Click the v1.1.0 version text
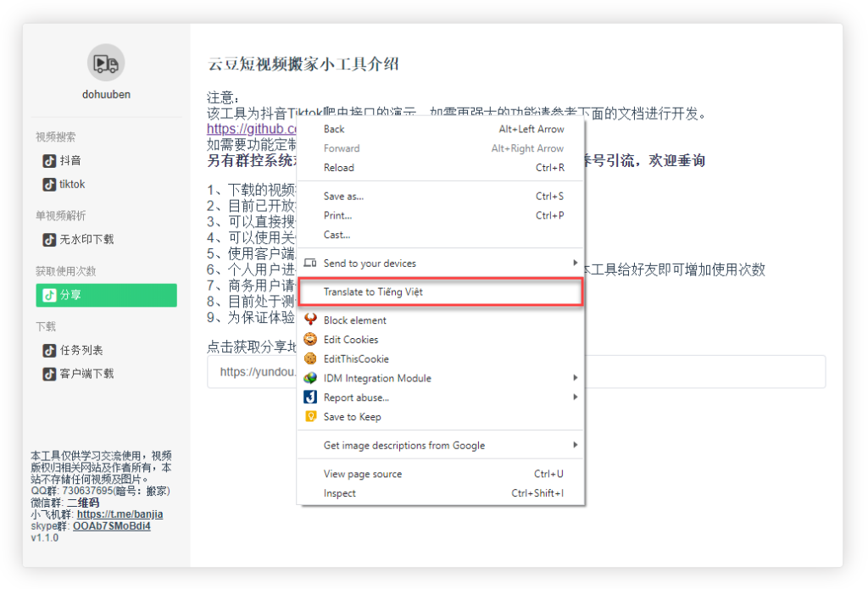The image size is (868, 589). click(45, 537)
